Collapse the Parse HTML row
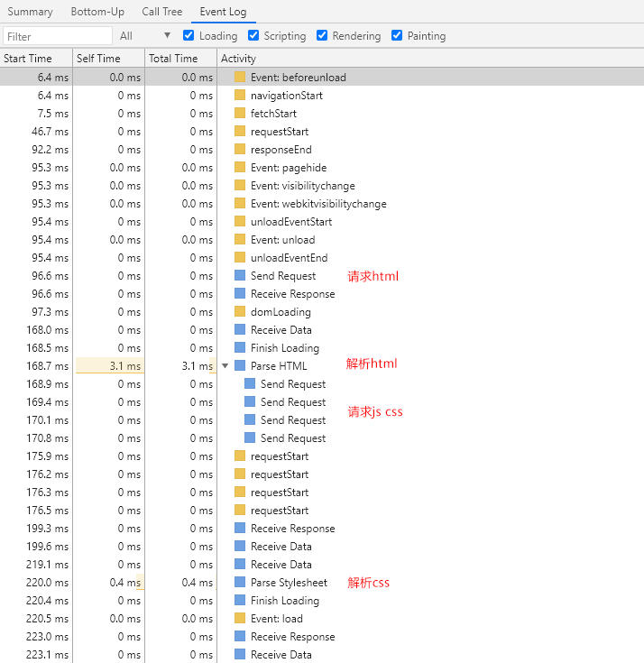 [x=225, y=366]
